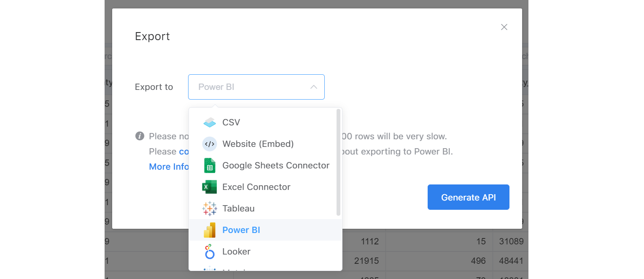Click table cell value 496
The image size is (644, 279).
tap(478, 261)
